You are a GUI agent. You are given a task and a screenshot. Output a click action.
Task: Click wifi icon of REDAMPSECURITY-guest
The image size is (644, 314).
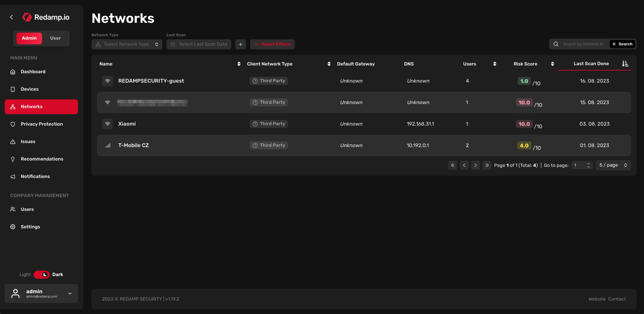tap(108, 81)
